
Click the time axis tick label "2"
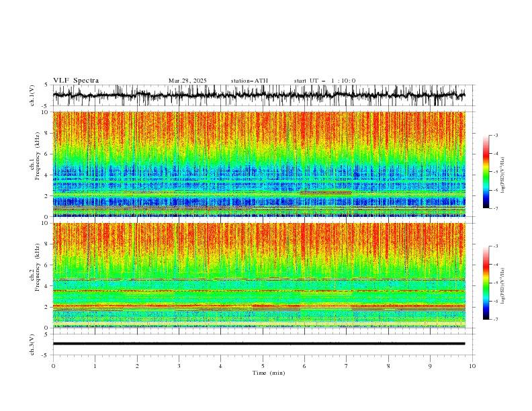137,366
